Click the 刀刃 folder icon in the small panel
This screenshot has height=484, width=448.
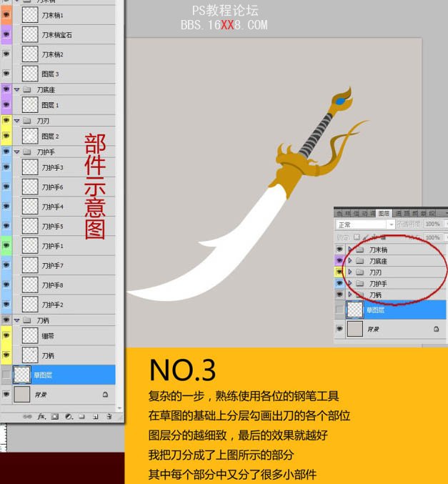pyautogui.click(x=360, y=272)
